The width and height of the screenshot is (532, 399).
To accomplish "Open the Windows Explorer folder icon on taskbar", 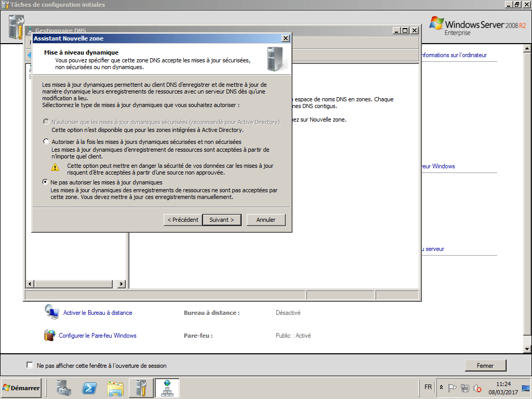I will pos(115,388).
